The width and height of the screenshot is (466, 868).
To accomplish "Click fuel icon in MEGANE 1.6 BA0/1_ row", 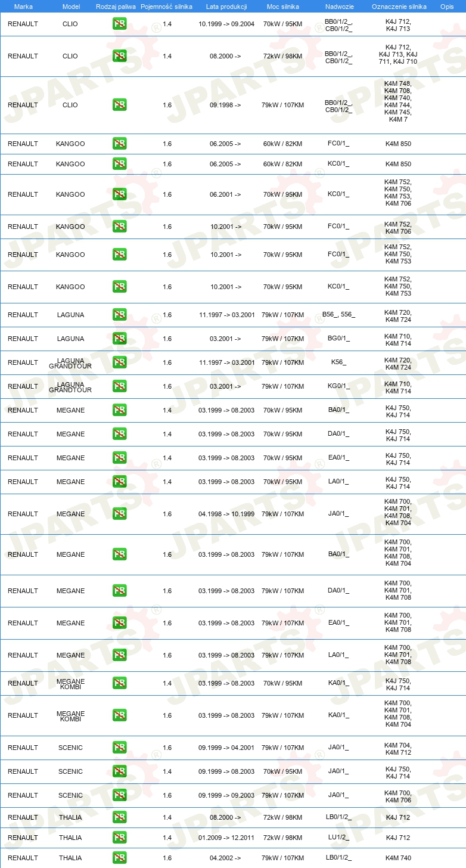I will 119,554.
